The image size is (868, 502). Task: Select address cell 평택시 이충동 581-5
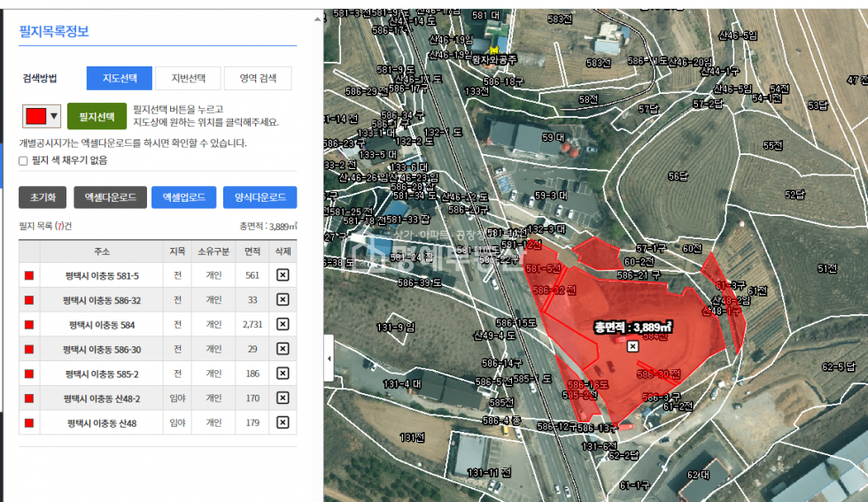click(102, 275)
